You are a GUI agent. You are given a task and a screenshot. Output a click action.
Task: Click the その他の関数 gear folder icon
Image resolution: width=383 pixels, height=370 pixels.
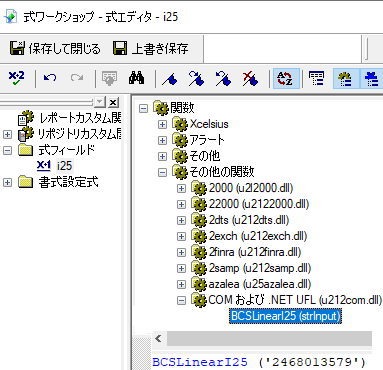click(x=180, y=172)
